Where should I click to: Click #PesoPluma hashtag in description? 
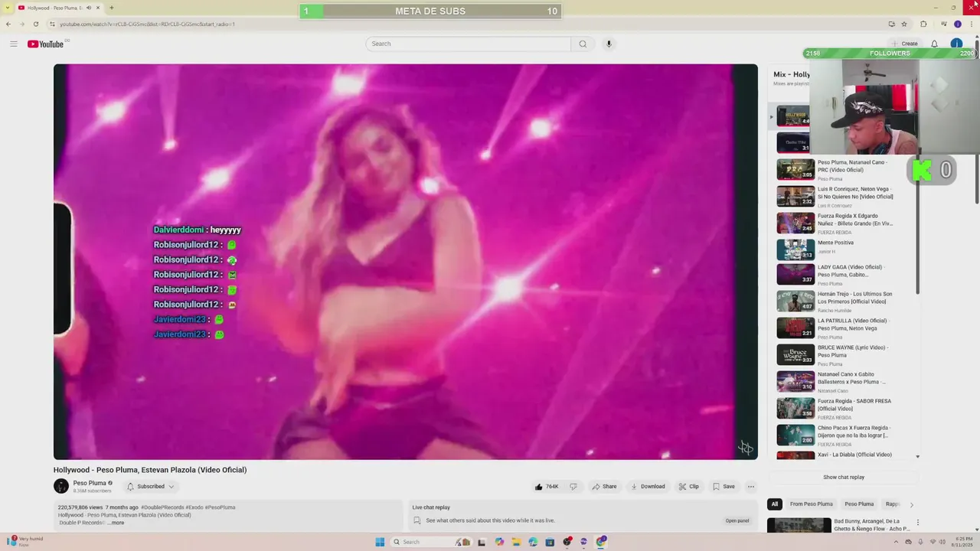[220, 507]
